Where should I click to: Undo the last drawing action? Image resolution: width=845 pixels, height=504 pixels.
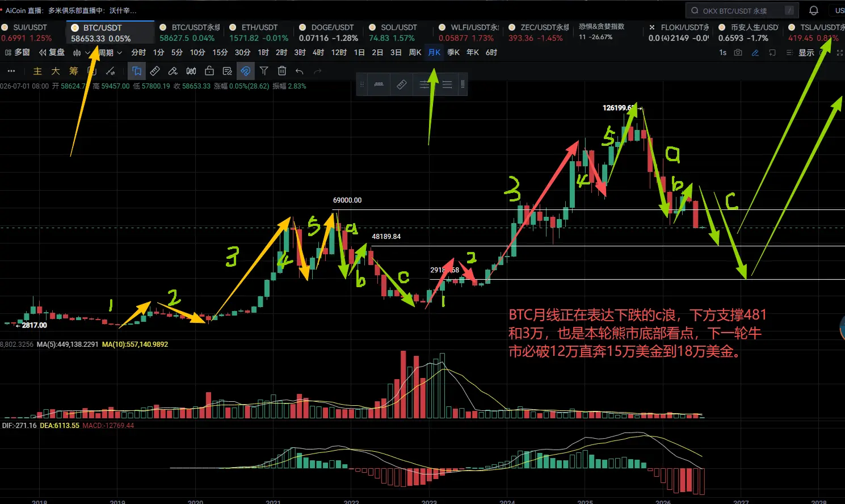[300, 71]
